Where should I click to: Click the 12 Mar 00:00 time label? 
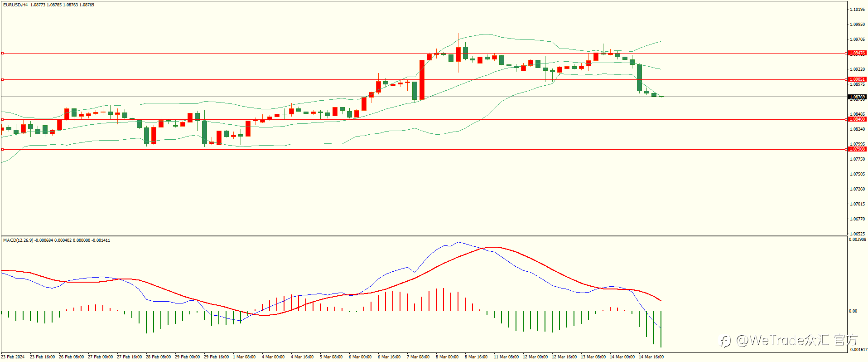pyautogui.click(x=535, y=357)
